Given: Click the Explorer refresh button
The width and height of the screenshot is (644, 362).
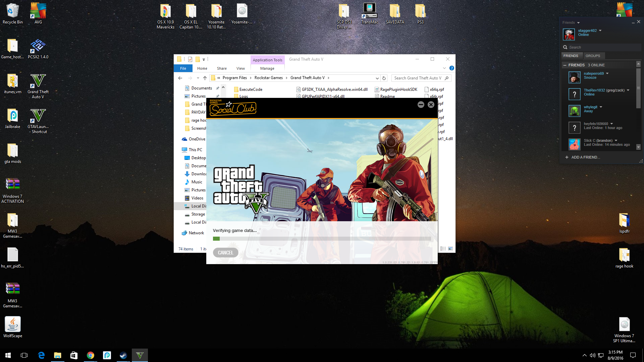Looking at the screenshot, I should pyautogui.click(x=384, y=78).
